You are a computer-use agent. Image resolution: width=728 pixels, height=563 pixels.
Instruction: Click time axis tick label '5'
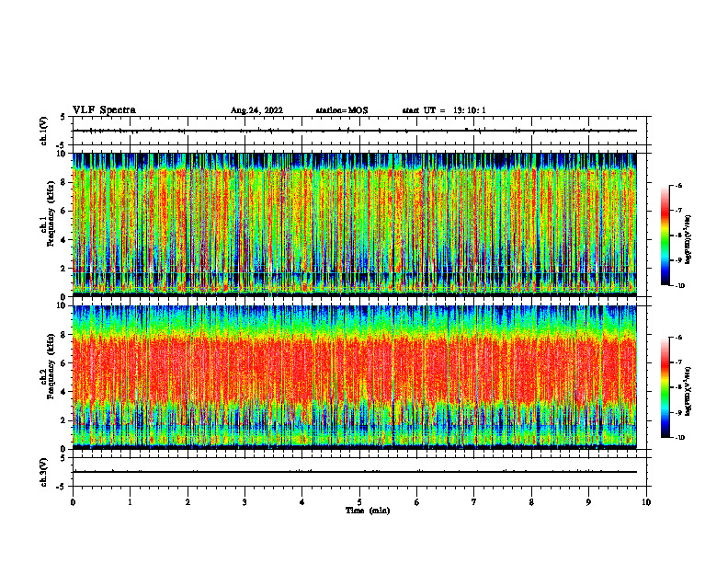click(x=359, y=502)
